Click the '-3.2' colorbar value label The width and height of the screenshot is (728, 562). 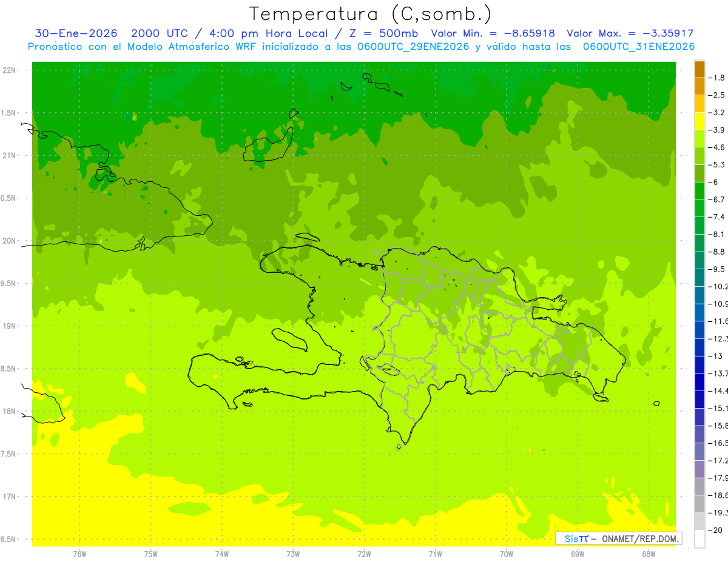coord(716,113)
